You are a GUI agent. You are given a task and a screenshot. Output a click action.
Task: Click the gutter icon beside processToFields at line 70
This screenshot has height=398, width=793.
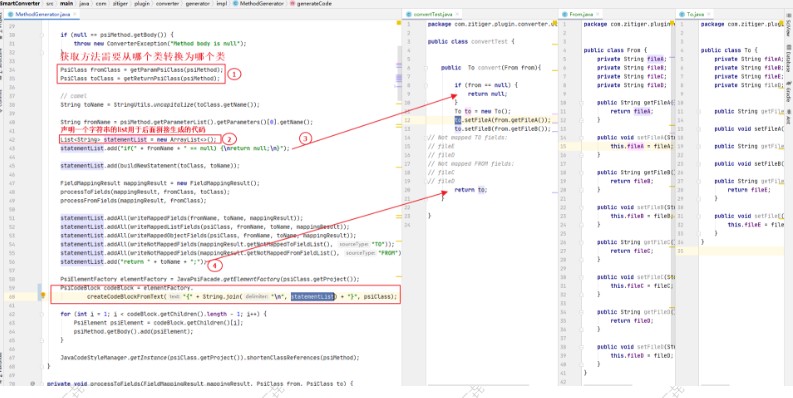pos(32,384)
